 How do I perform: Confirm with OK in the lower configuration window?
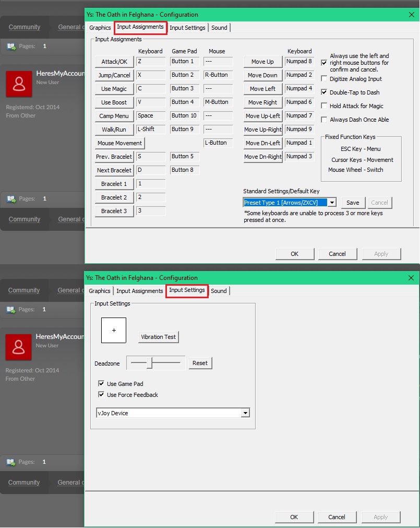[x=294, y=517]
